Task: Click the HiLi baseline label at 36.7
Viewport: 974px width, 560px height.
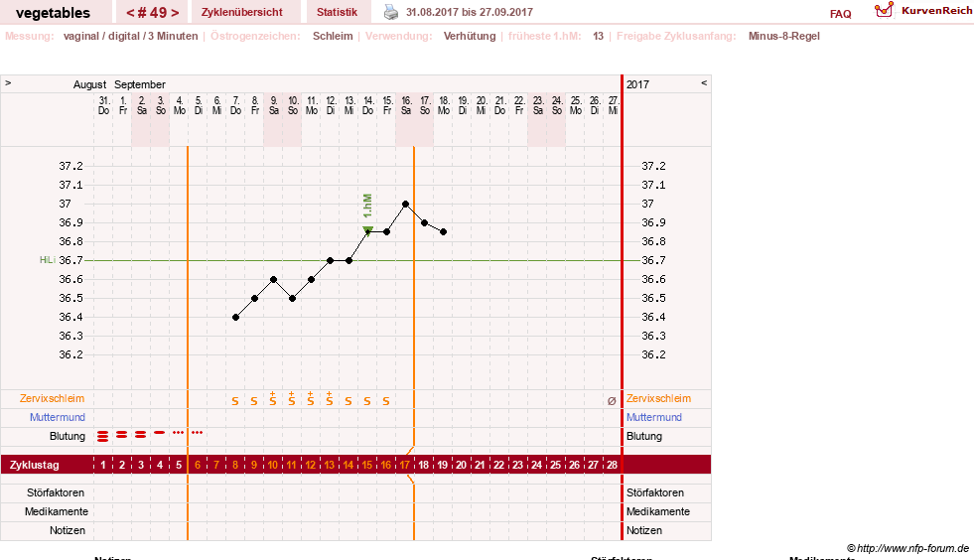Action: 48,260
